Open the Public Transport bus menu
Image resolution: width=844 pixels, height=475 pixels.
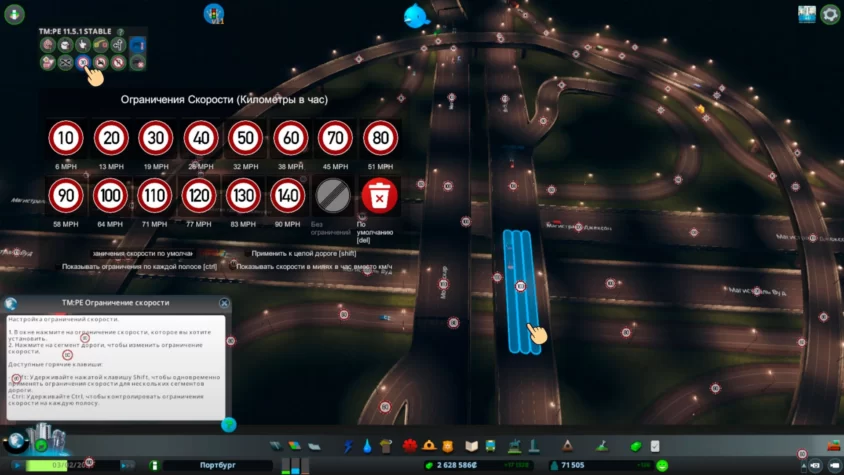pos(491,446)
